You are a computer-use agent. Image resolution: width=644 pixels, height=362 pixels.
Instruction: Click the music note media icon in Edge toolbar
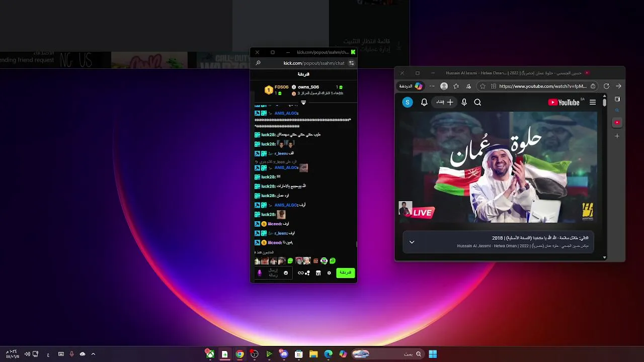pos(468,86)
